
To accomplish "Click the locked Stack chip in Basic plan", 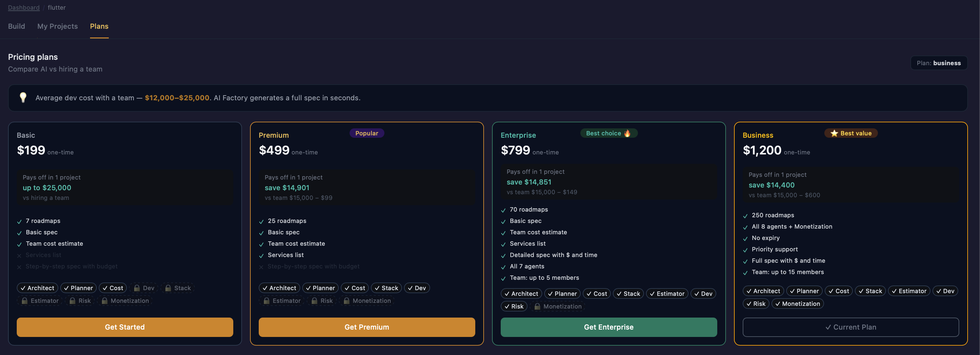I will tap(178, 288).
